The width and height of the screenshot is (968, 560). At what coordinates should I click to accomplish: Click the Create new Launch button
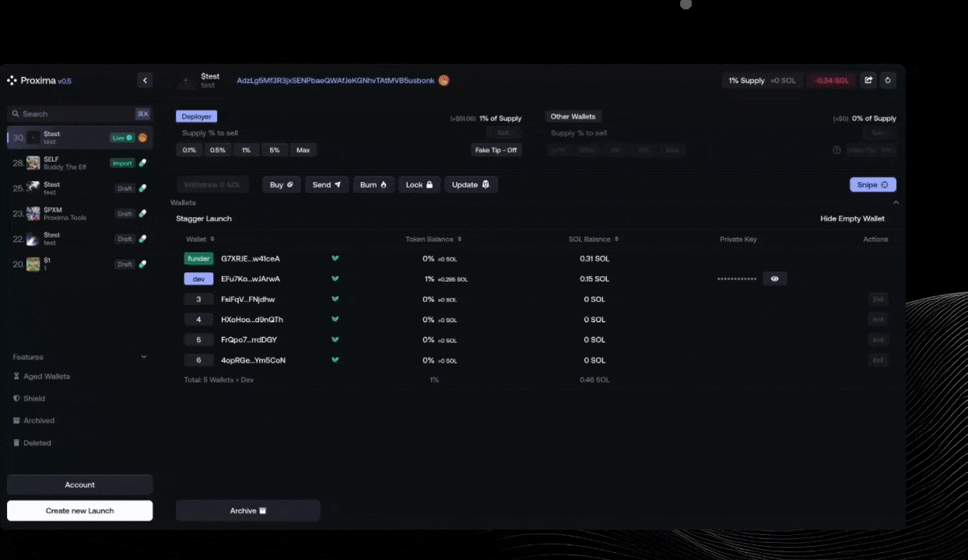pos(79,511)
